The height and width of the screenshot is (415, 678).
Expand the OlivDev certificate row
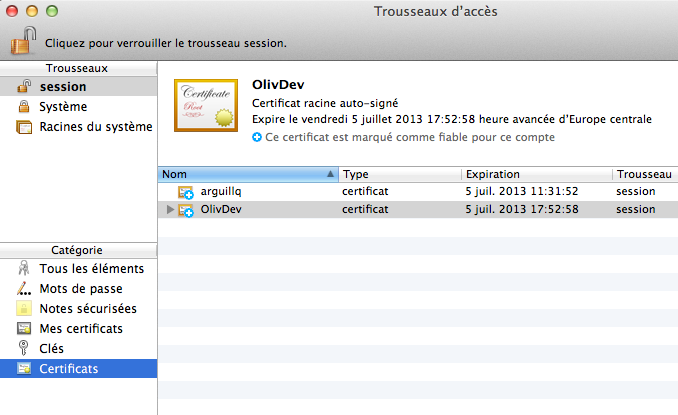170,210
